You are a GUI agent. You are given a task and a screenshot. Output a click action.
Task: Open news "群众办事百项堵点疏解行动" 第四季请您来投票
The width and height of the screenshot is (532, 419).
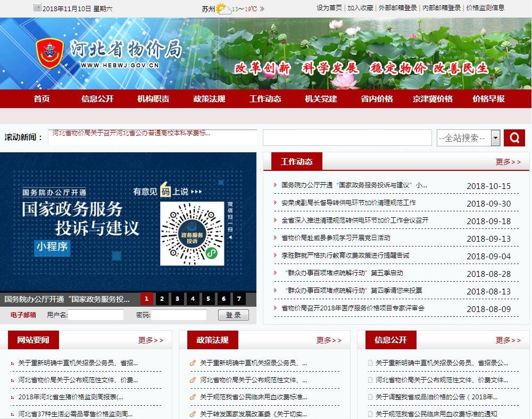pyautogui.click(x=353, y=291)
